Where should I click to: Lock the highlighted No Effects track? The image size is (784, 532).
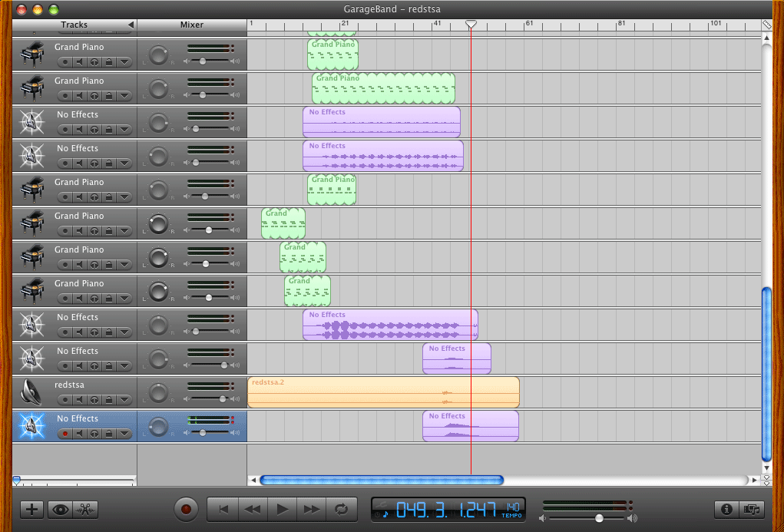pyautogui.click(x=109, y=434)
